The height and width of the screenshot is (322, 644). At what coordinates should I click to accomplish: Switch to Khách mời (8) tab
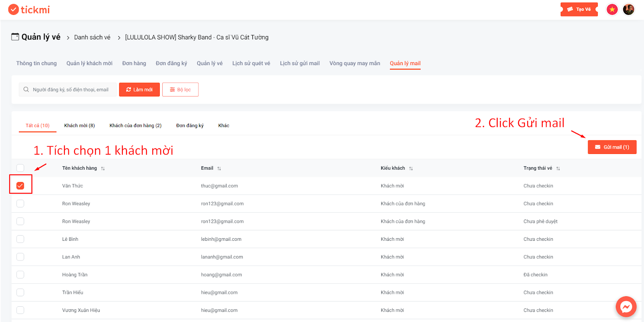[79, 125]
